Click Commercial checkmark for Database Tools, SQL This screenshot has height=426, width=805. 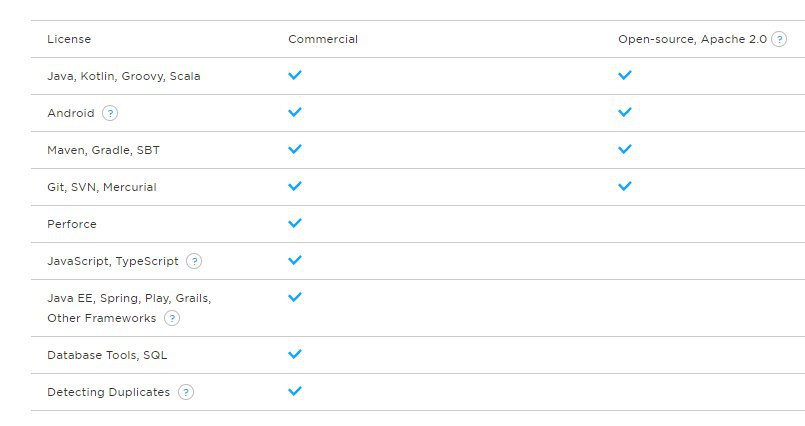tap(295, 354)
